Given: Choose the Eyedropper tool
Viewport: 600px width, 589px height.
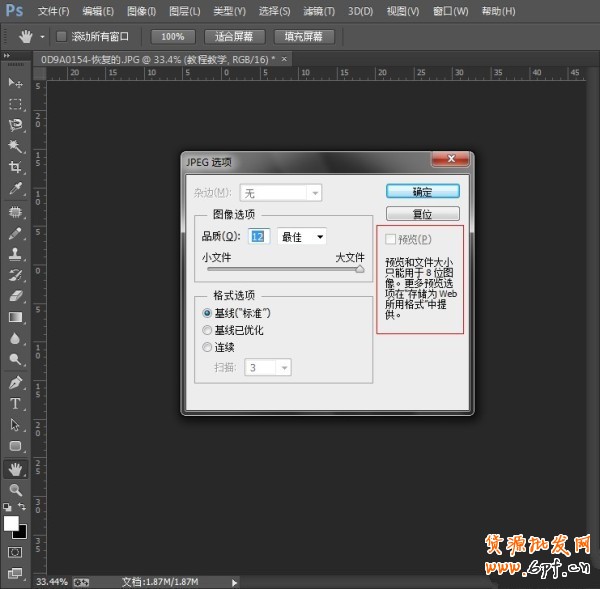Looking at the screenshot, I should pyautogui.click(x=15, y=189).
